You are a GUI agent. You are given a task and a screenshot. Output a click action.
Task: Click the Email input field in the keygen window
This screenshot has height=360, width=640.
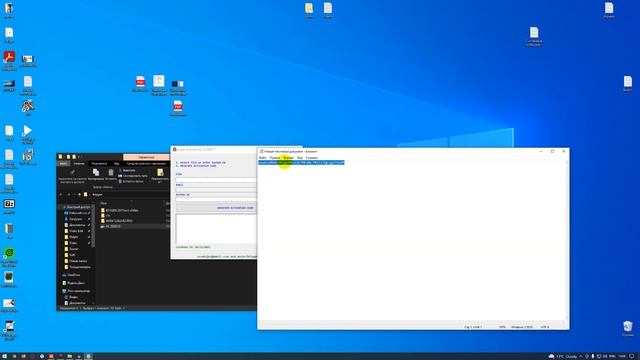216,190
